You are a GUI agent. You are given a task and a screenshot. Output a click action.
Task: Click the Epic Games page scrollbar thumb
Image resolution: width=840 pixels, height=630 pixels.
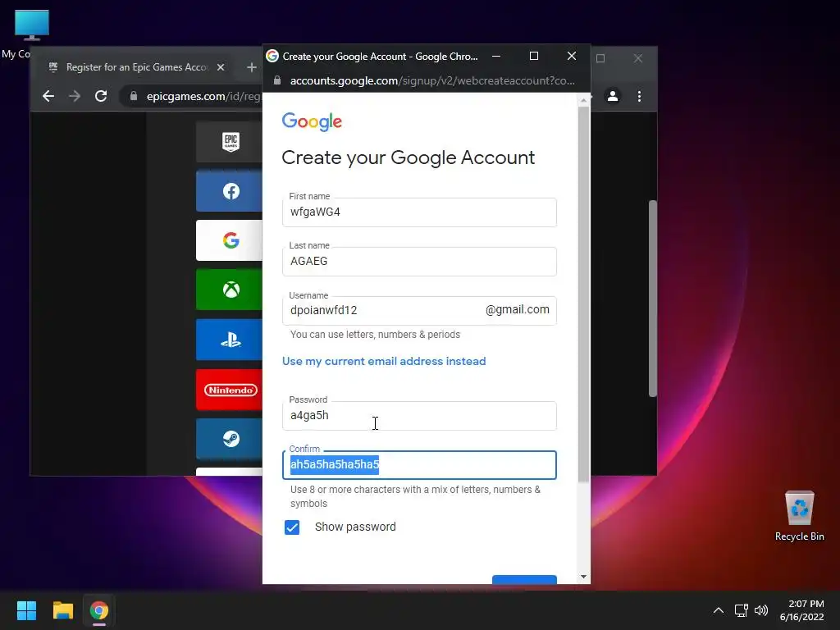[x=652, y=299]
